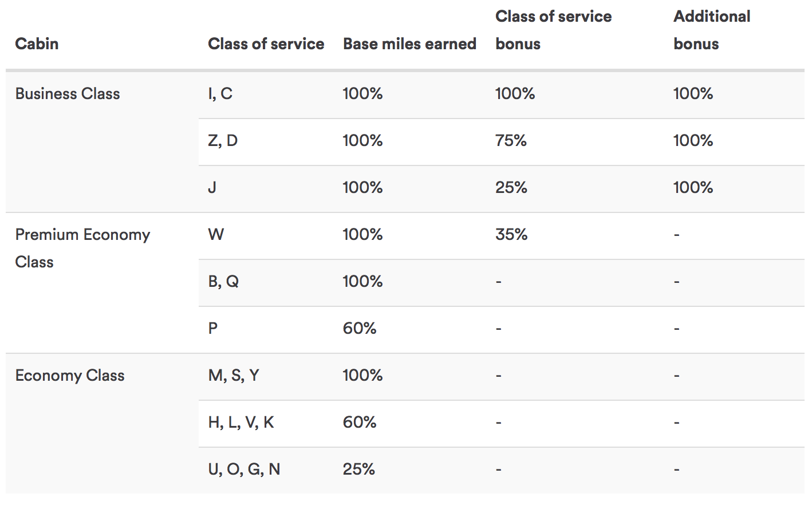Click the 75% class of service bonus
Image resolution: width=812 pixels, height=505 pixels.
pyautogui.click(x=511, y=141)
